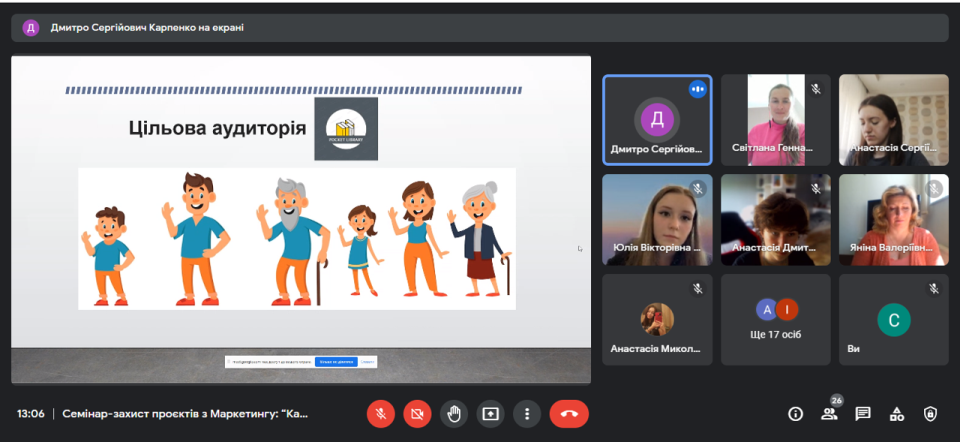960x442 pixels.
Task: Select Анастасія Миколаївна participant tile
Action: [x=657, y=320]
